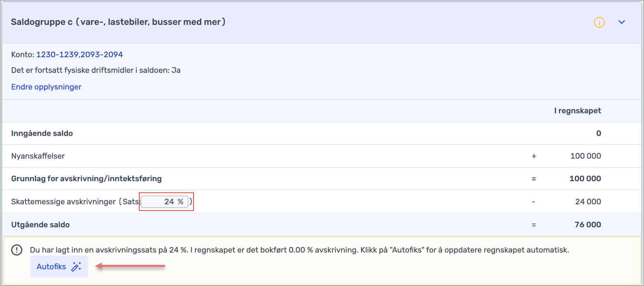
Task: Focus the depreciation rate Sats input field
Action: pyautogui.click(x=165, y=202)
